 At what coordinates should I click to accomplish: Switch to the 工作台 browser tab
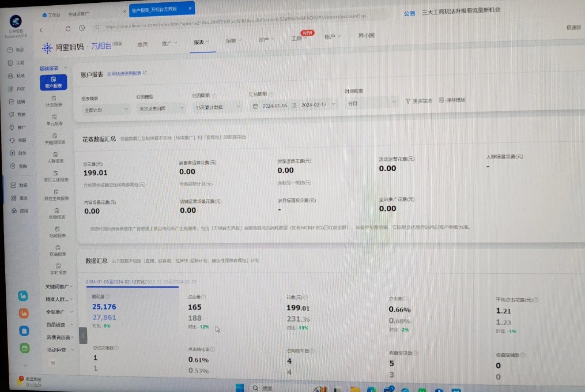pyautogui.click(x=51, y=15)
